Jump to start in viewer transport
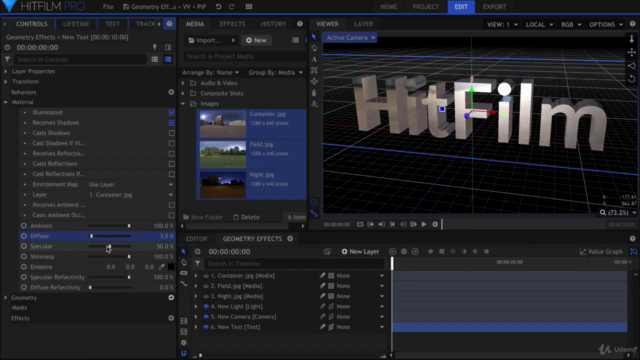Image resolution: width=640 pixels, height=360 pixels. (392, 224)
